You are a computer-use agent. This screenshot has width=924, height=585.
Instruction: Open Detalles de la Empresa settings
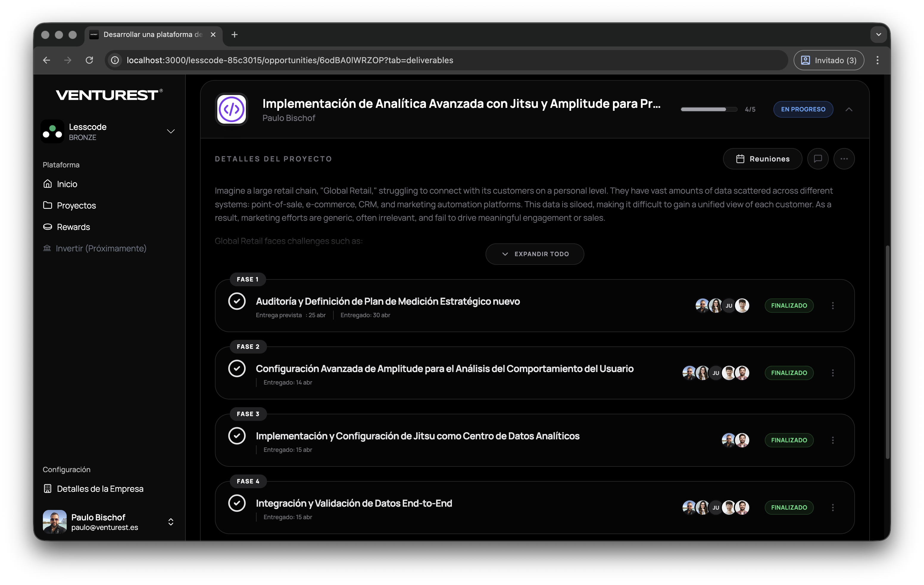coord(100,489)
